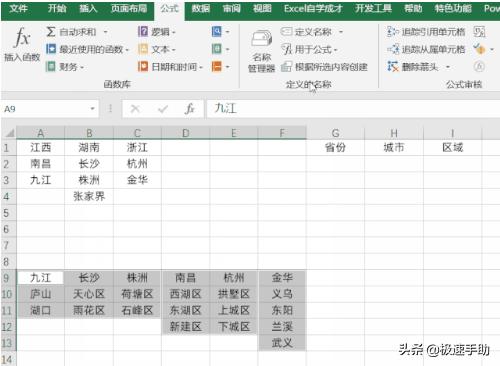This screenshot has height=366, width=500.
Task: Open the Recently Used functions icon
Action: pos(51,49)
